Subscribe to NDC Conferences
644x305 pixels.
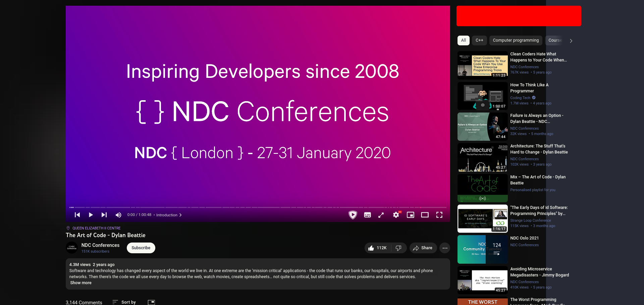(x=141, y=248)
